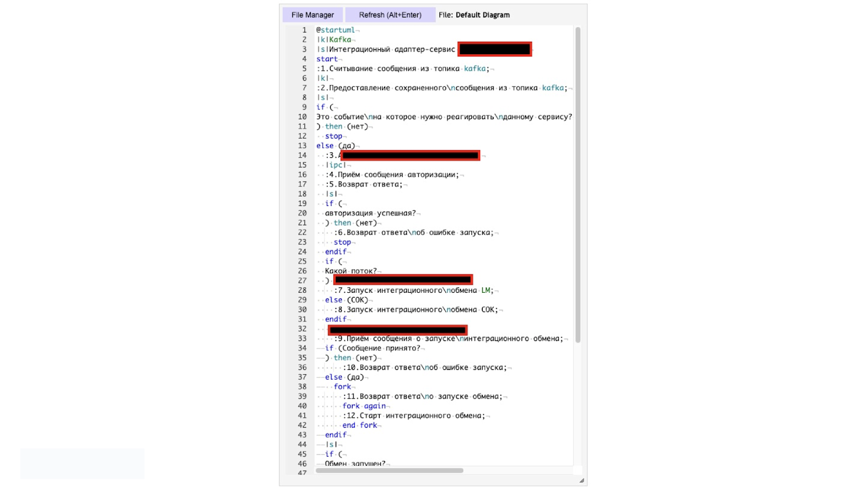Click the vertical scrollbar of the code editor
Image resolution: width=868 pixels, height=488 pixels.
pyautogui.click(x=578, y=184)
